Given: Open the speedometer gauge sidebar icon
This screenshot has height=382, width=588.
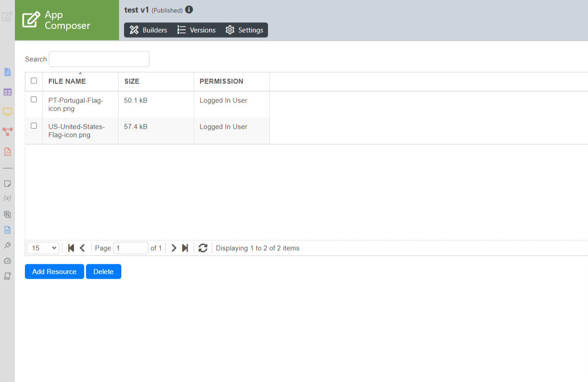Looking at the screenshot, I should [7, 261].
